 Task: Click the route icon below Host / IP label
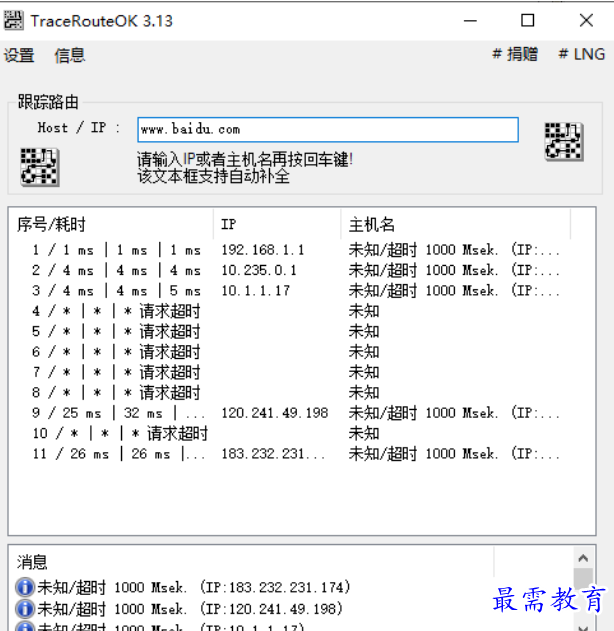click(x=40, y=167)
